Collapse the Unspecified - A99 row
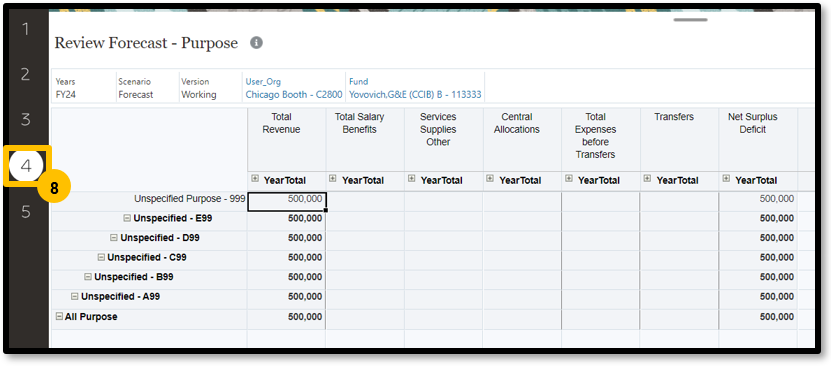Viewport: 831px width, 366px height. [75, 297]
